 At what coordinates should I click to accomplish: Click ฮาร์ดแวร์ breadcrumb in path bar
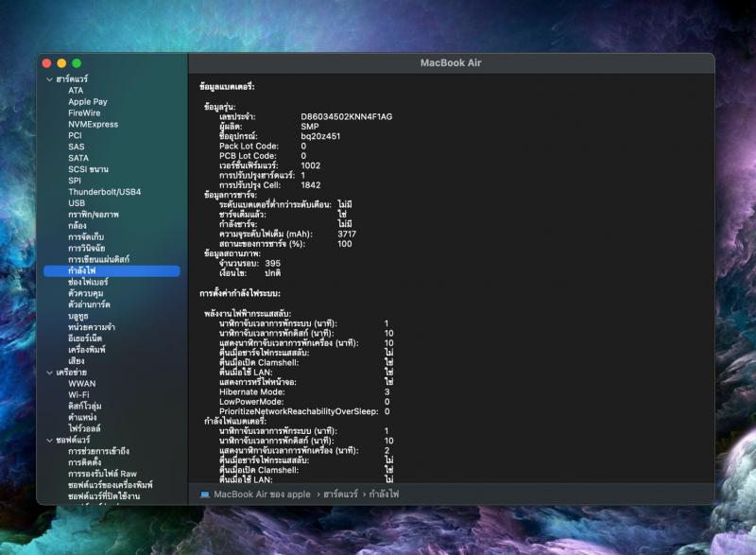tap(341, 494)
